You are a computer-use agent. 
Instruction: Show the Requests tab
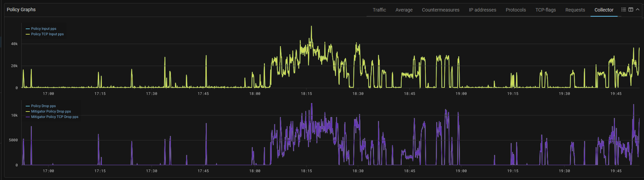pos(575,10)
